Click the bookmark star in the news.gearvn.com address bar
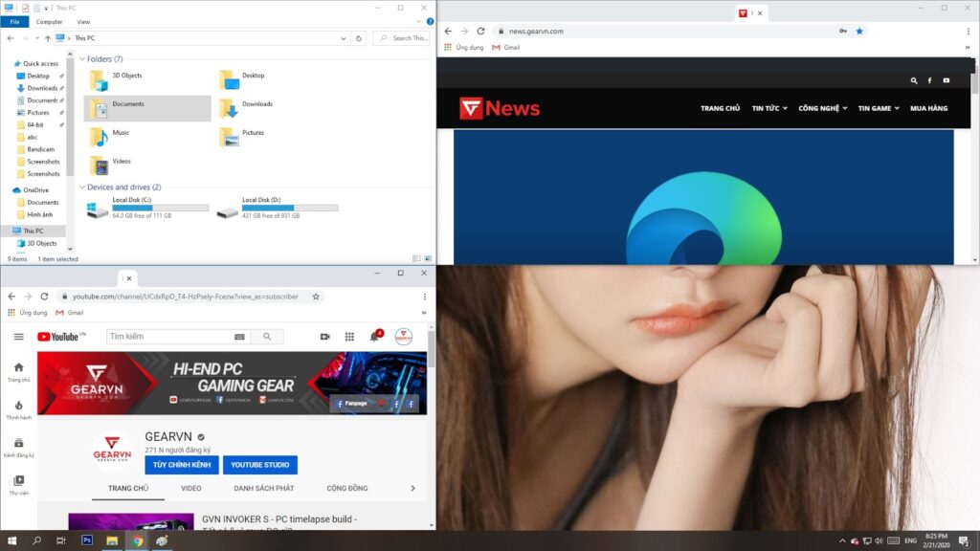This screenshot has width=980, height=551. point(859,32)
